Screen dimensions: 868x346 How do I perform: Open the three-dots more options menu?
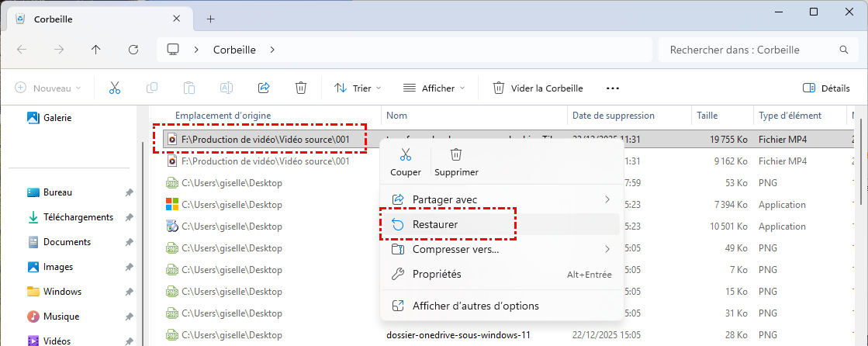613,88
